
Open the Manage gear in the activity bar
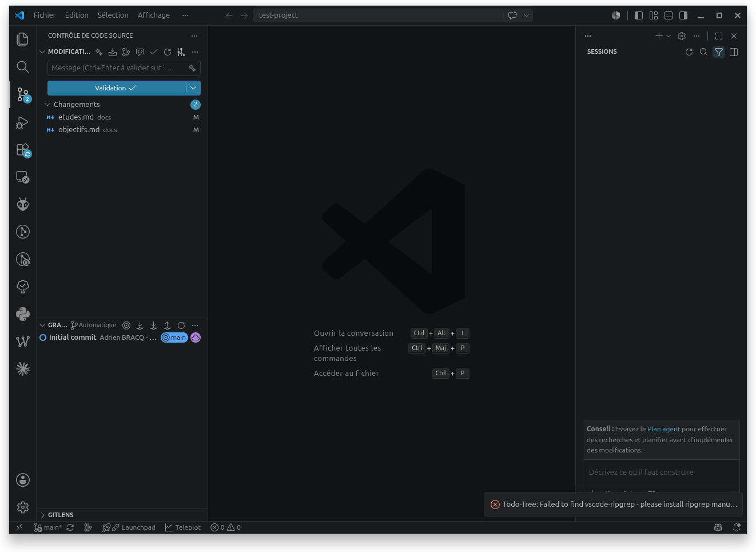(x=23, y=507)
